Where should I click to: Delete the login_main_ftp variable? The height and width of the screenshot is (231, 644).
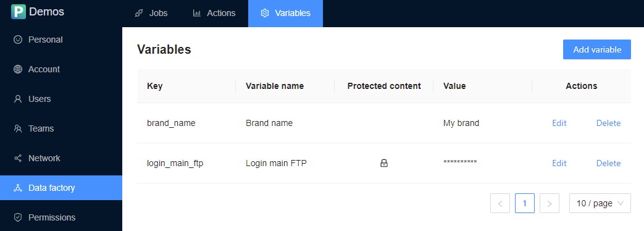(608, 163)
